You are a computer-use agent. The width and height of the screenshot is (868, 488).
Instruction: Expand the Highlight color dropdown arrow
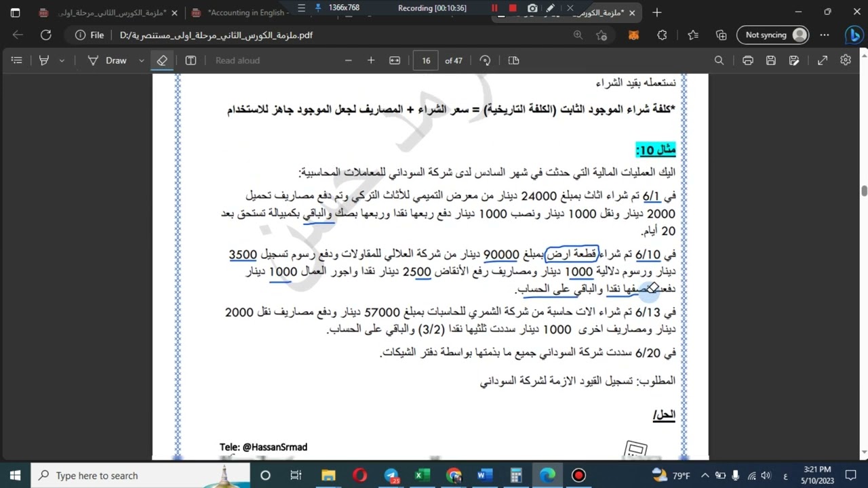(x=62, y=60)
